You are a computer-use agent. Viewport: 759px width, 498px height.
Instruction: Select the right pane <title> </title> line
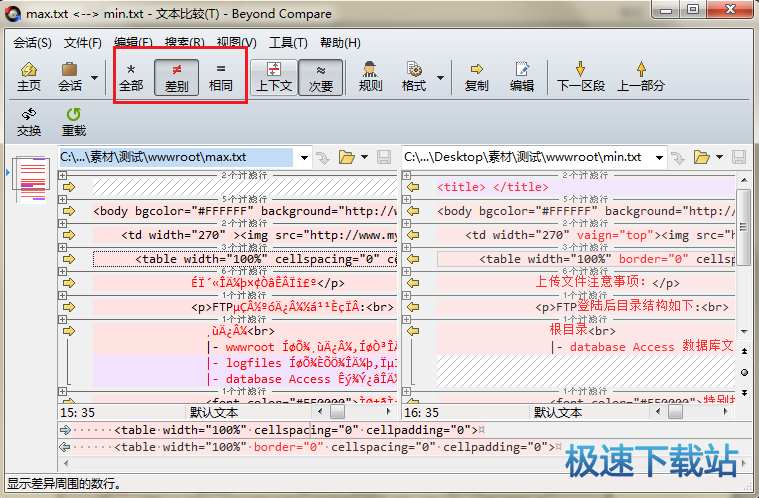[x=586, y=187]
